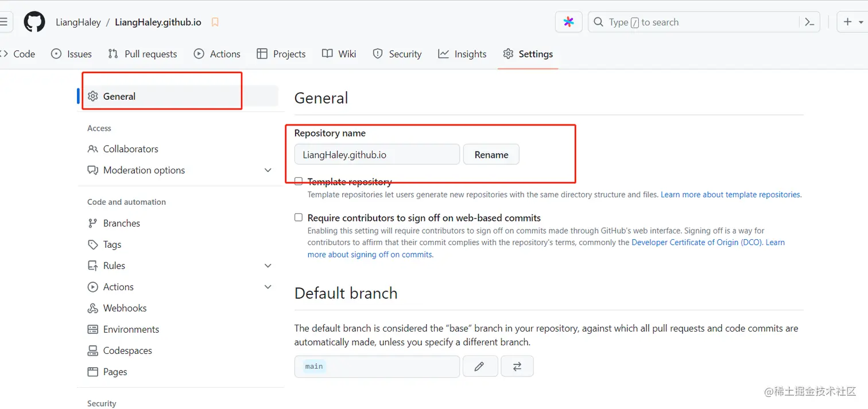Image resolution: width=868 pixels, height=409 pixels.
Task: Open the hamburger navigation menu
Action: pyautogui.click(x=3, y=22)
